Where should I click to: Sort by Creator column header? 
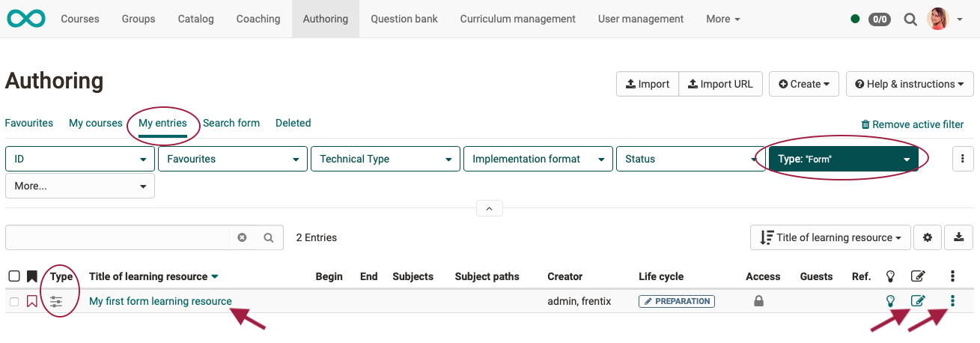point(564,276)
